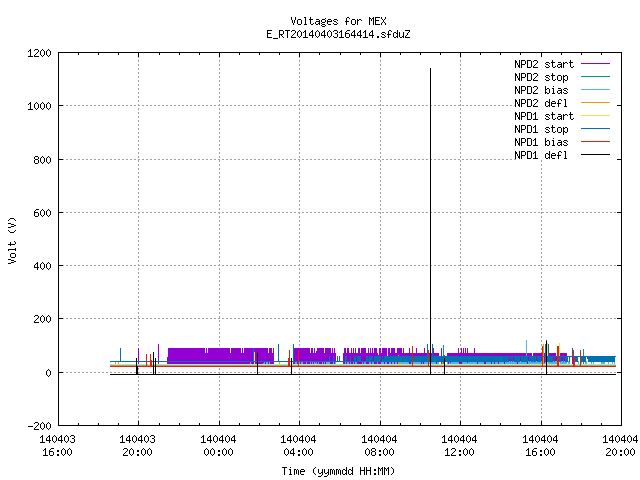640x480 pixels.
Task: Click the x-axis tick '140404 00:00'
Action: coord(218,446)
